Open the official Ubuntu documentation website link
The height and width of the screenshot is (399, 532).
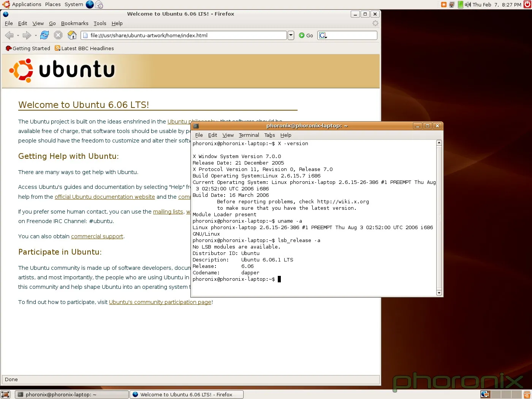click(105, 197)
